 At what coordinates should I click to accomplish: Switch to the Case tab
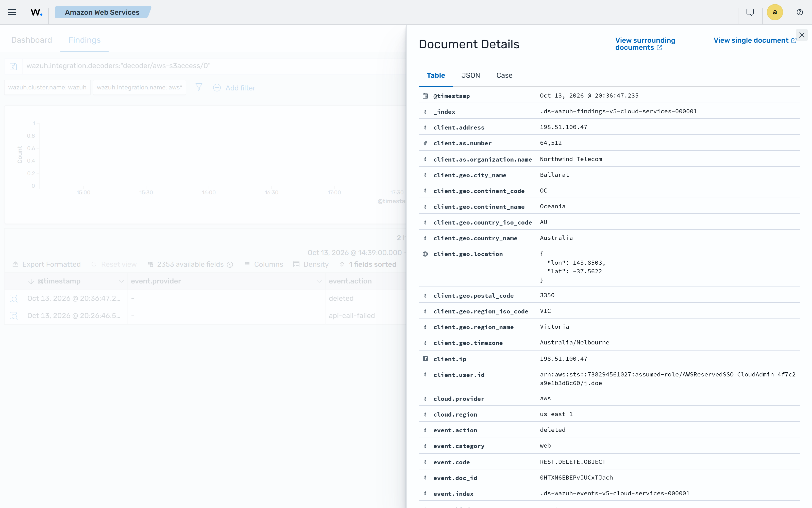pyautogui.click(x=504, y=75)
